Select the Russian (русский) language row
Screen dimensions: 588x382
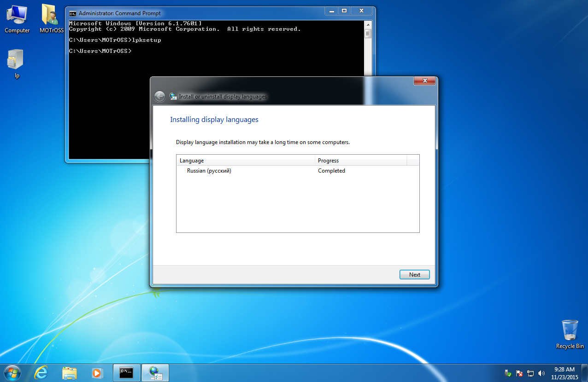pos(298,171)
